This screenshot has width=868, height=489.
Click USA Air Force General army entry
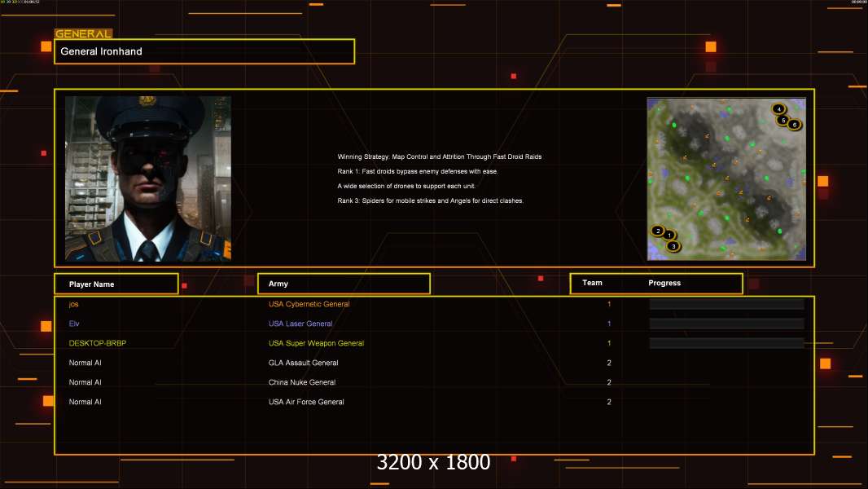tap(306, 402)
